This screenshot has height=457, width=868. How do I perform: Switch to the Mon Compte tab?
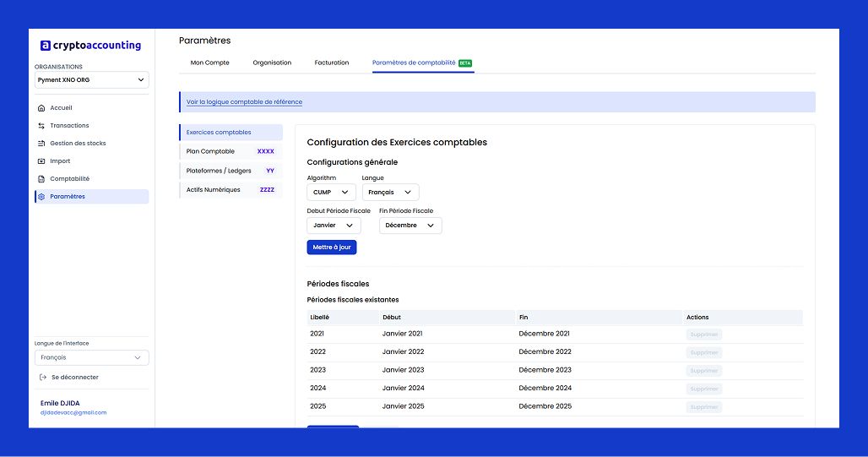pos(209,63)
